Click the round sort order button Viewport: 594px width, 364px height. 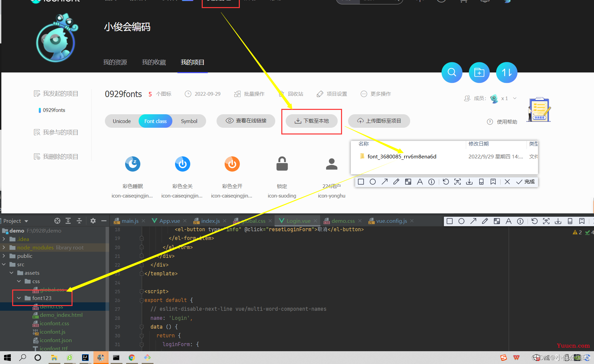[x=507, y=72]
